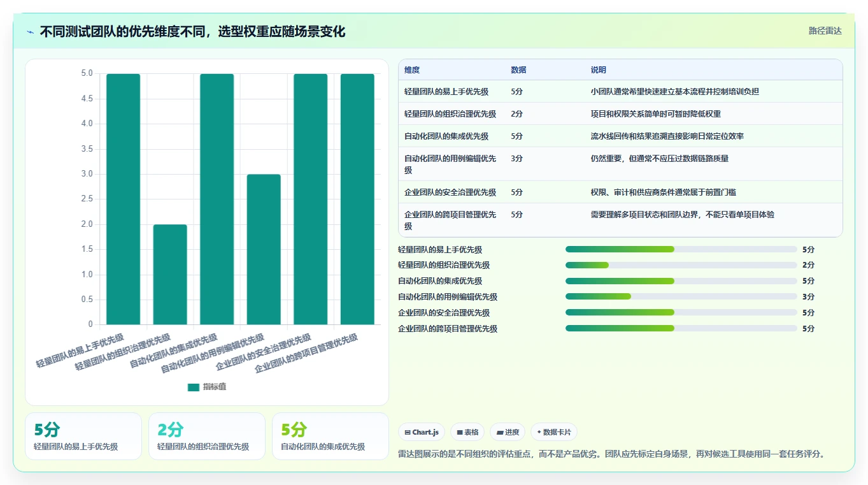The height and width of the screenshot is (485, 868).
Task: Click the 数据卡片 tag
Action: (554, 432)
